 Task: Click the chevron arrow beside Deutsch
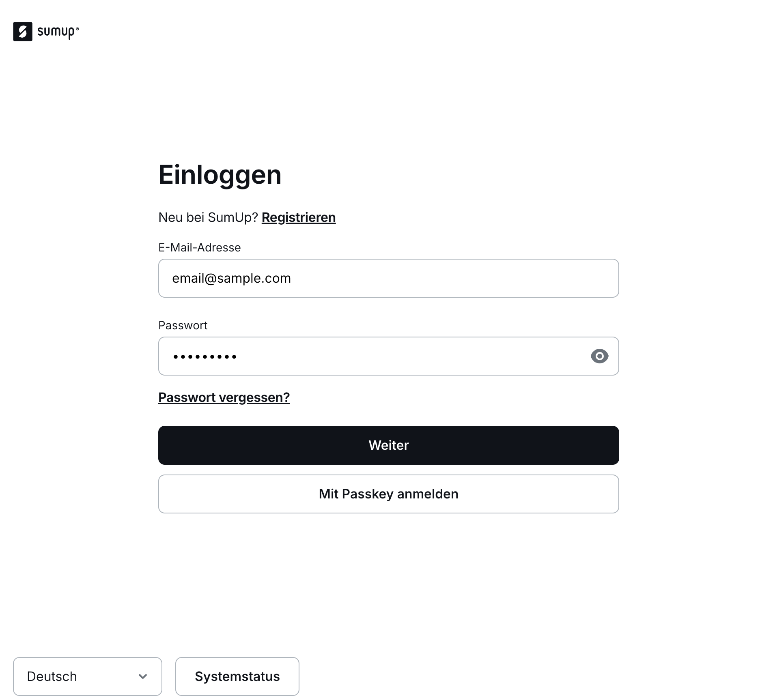[143, 676]
